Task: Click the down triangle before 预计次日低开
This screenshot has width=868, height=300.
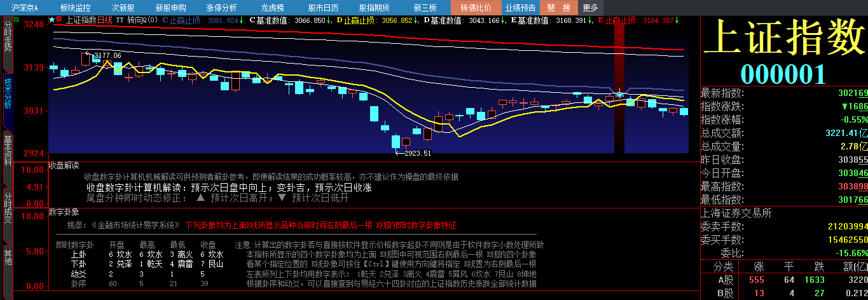Action: [x=282, y=198]
